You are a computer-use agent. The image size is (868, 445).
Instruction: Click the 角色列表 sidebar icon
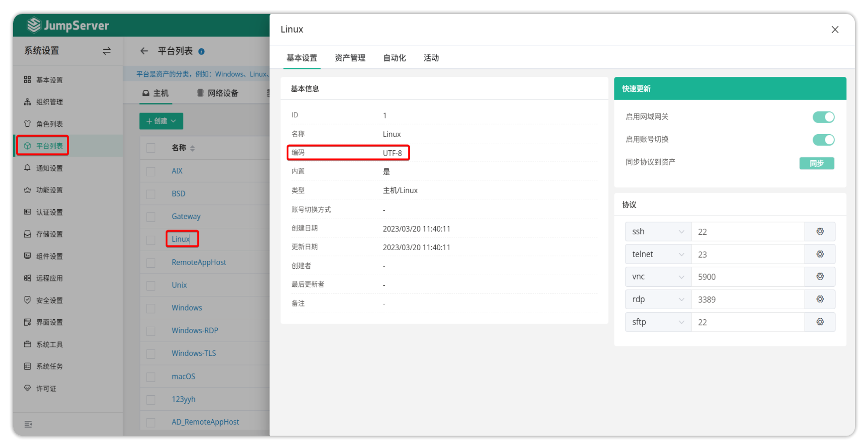[x=27, y=124]
